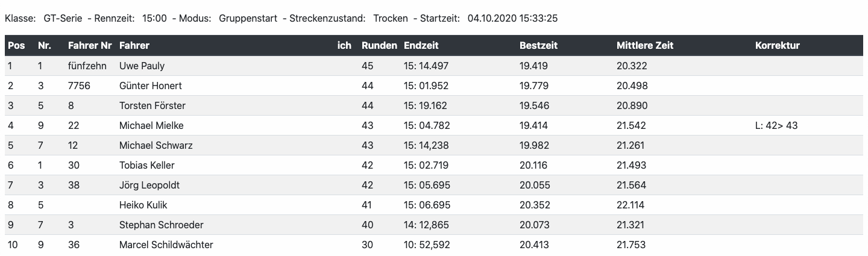The image size is (868, 256).
Task: Click Torsten Förster's name
Action: coord(152,105)
